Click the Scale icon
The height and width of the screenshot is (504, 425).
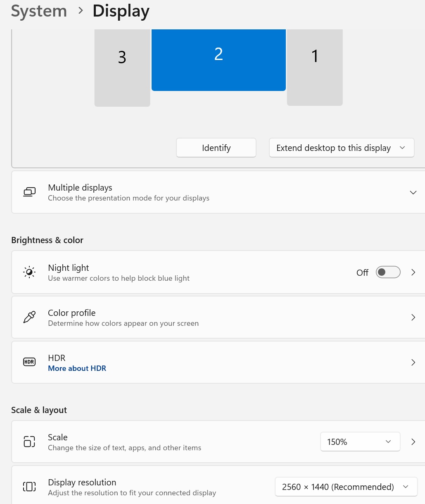pos(29,442)
